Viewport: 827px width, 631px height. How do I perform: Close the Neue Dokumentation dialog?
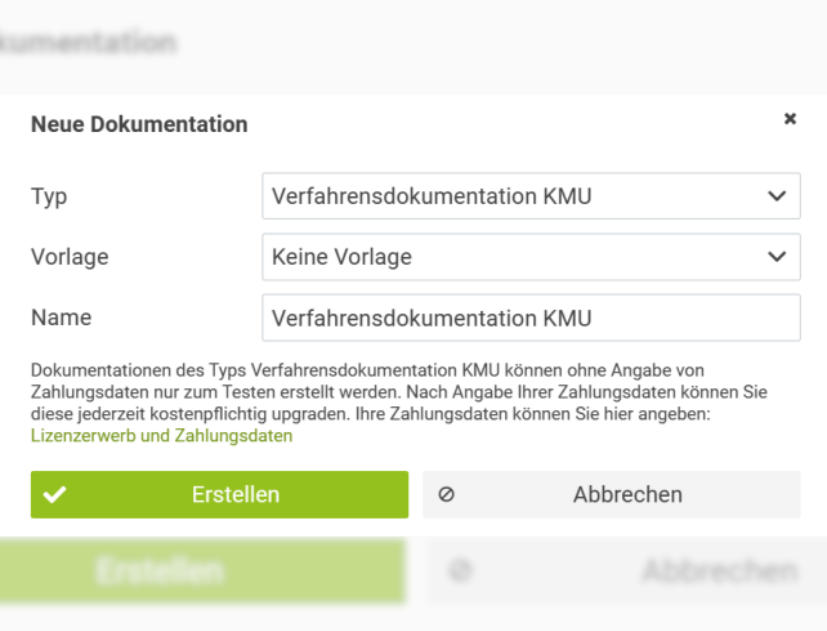coord(790,119)
